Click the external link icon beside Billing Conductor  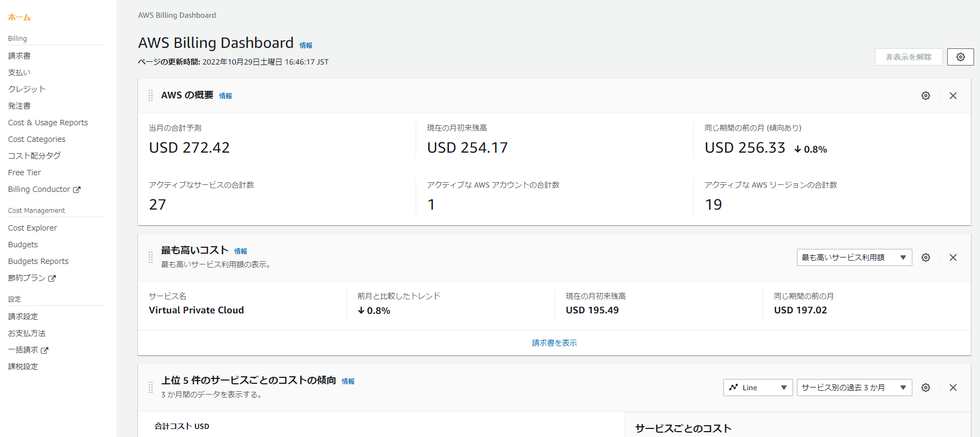pos(77,190)
